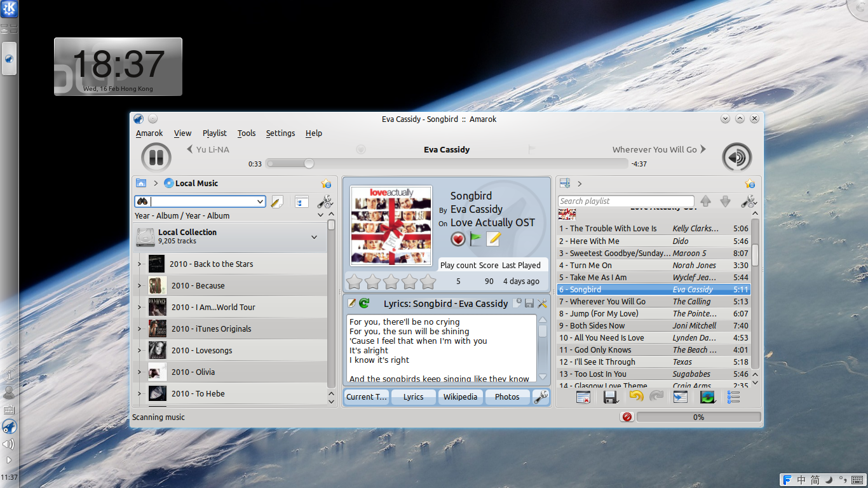The image size is (868, 488).
Task: Select 2010 - Olivia album row
Action: click(x=230, y=372)
